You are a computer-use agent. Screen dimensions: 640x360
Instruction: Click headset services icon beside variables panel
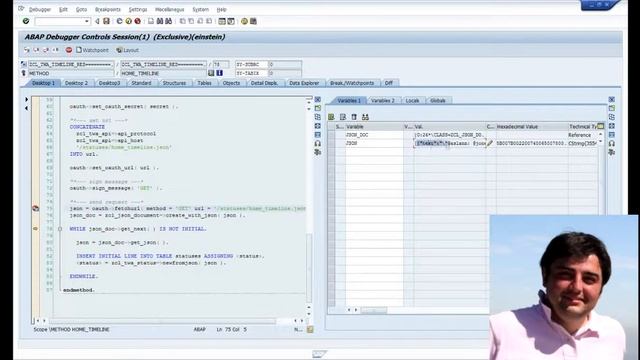pyautogui.click(x=611, y=144)
